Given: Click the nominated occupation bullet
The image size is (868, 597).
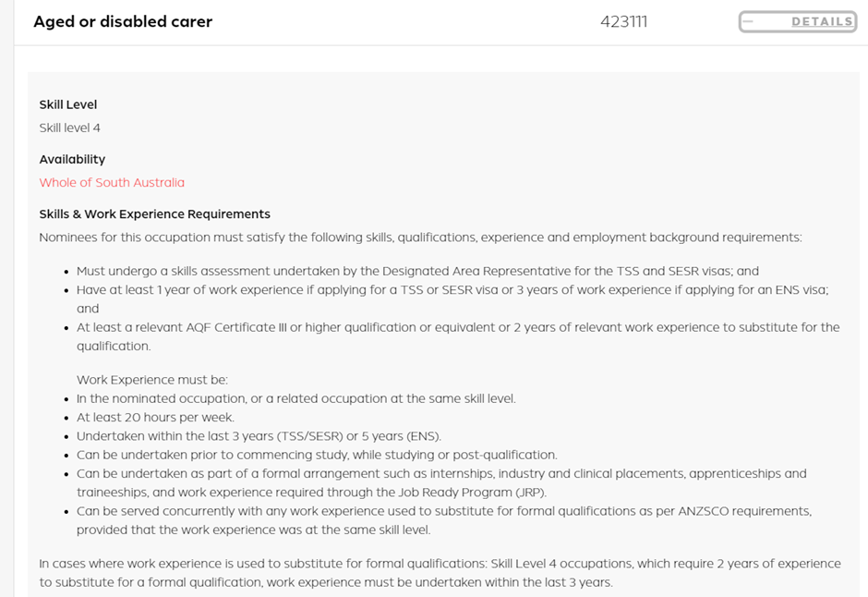Looking at the screenshot, I should pyautogui.click(x=296, y=398).
